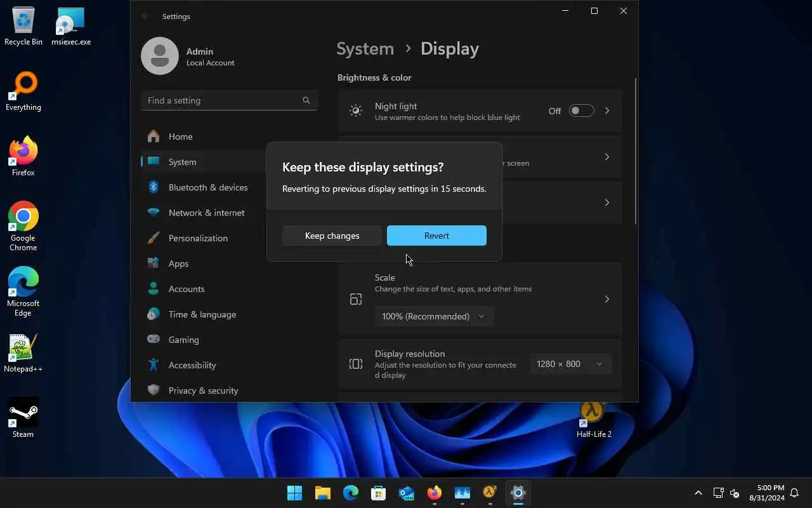Launch msiexec.exe shortcut on desktop
This screenshot has width=812, height=508.
71,27
